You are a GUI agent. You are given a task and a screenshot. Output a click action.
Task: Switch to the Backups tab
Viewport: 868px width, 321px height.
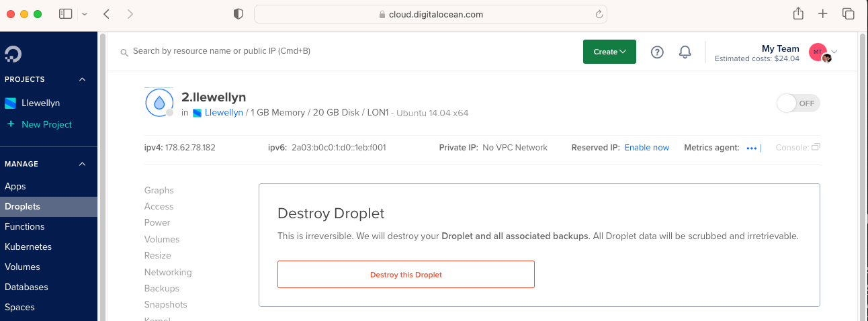tap(162, 288)
